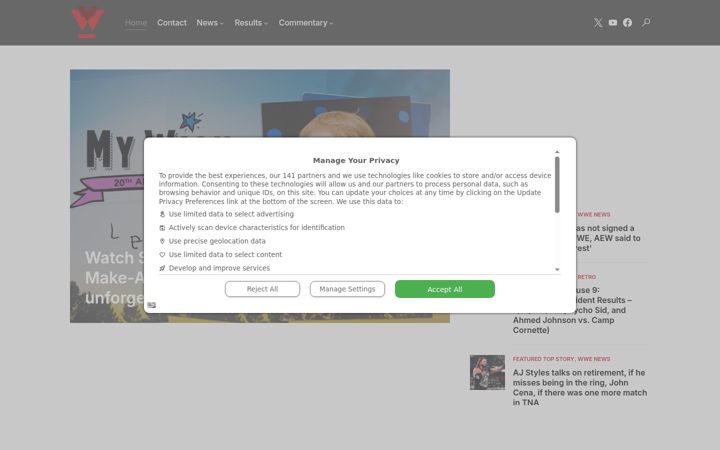The image size is (720, 450).
Task: Open the Contact menu item
Action: pyautogui.click(x=172, y=22)
